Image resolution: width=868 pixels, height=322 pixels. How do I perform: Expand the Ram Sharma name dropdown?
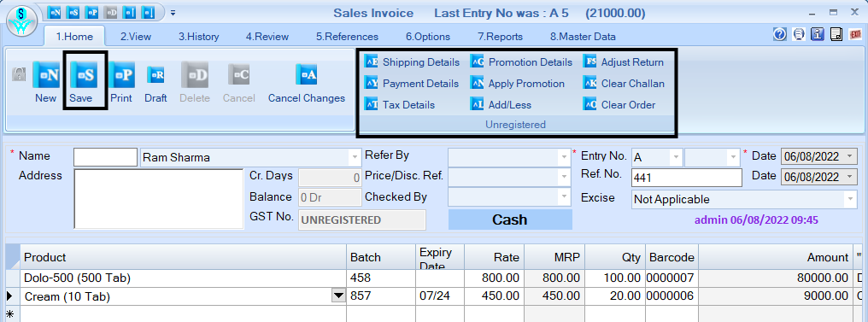pyautogui.click(x=355, y=158)
